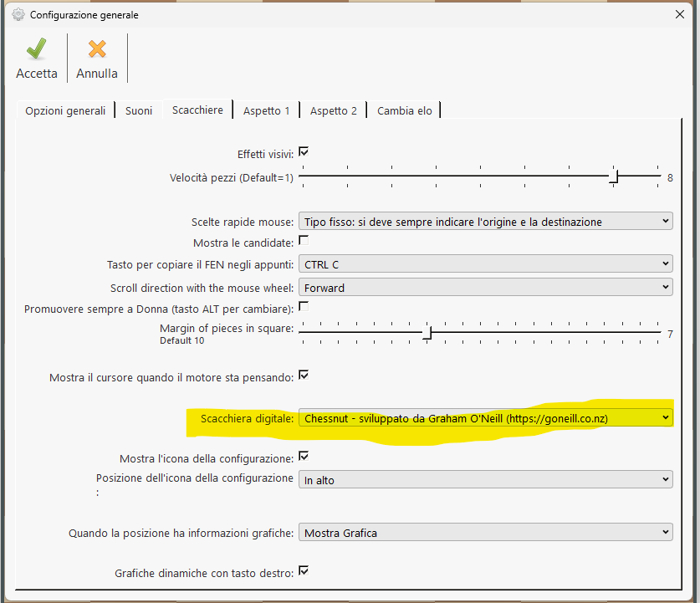The image size is (700, 603).
Task: Enable Mostra le candidate checkbox
Action: [304, 241]
